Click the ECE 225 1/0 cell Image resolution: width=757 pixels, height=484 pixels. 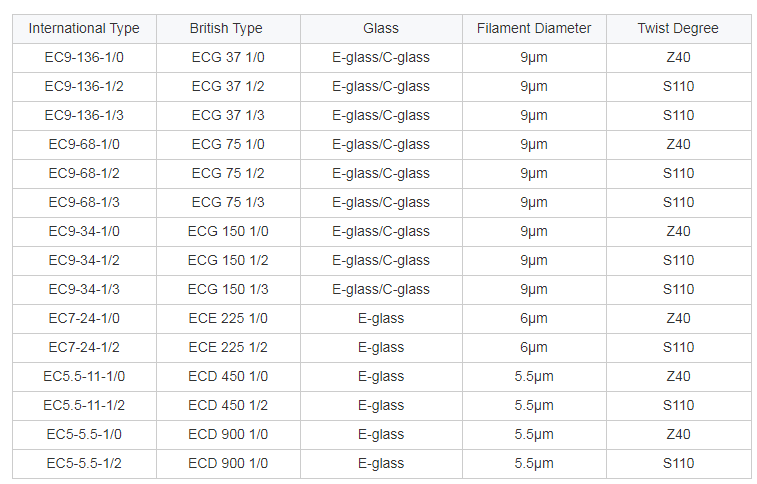(x=228, y=318)
